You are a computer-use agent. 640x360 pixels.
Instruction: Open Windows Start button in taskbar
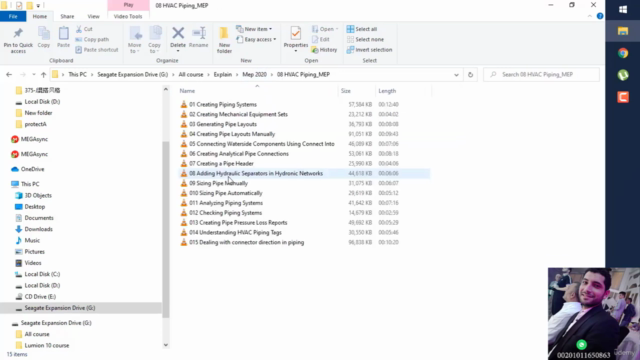click(x=623, y=9)
